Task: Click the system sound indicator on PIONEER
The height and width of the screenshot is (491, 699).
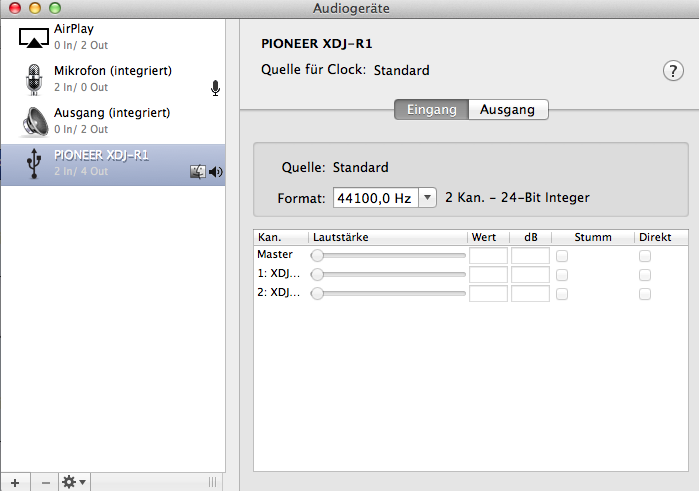Action: [197, 172]
